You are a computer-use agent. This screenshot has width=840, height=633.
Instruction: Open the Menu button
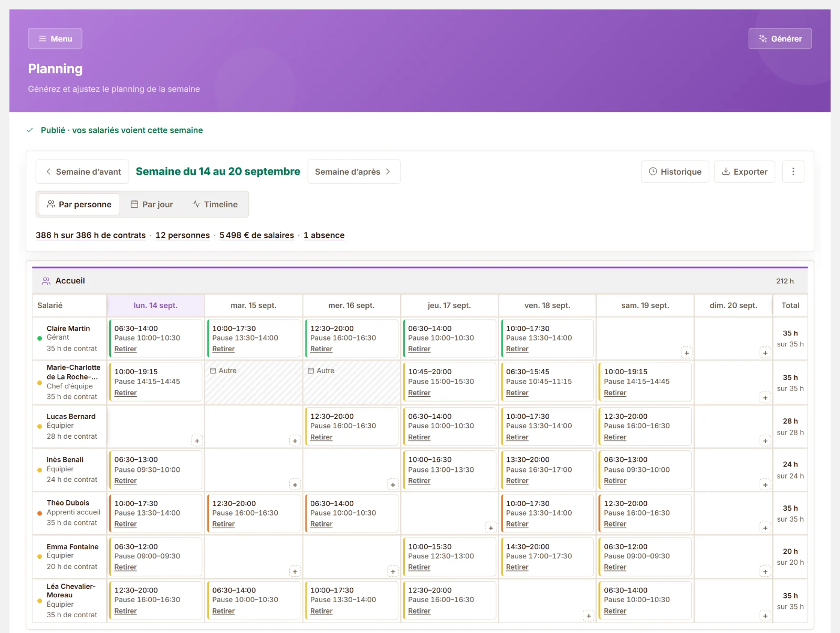click(55, 39)
